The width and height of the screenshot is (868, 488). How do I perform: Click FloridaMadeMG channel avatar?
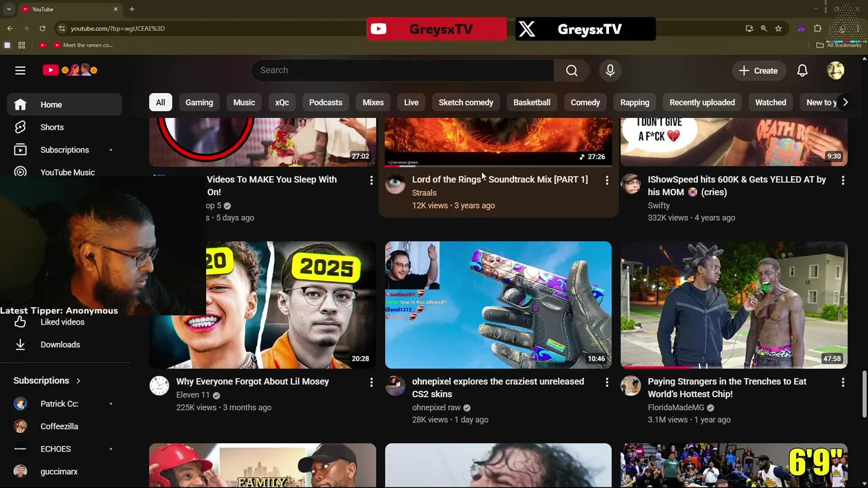(631, 386)
